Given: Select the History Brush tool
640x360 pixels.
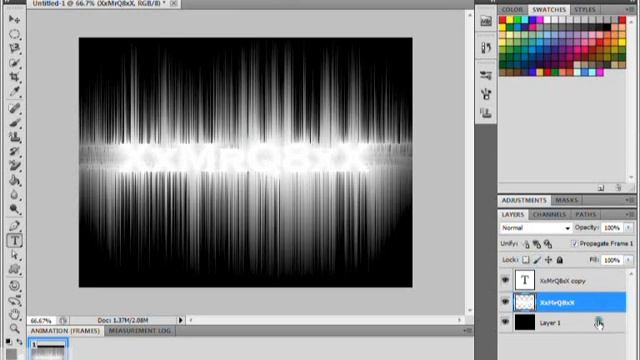Looking at the screenshot, I should pyautogui.click(x=14, y=151).
